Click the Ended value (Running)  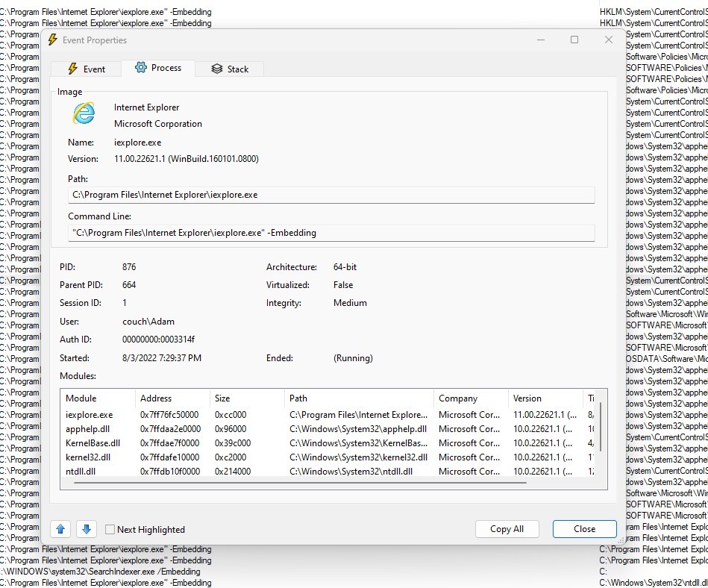pyautogui.click(x=353, y=358)
